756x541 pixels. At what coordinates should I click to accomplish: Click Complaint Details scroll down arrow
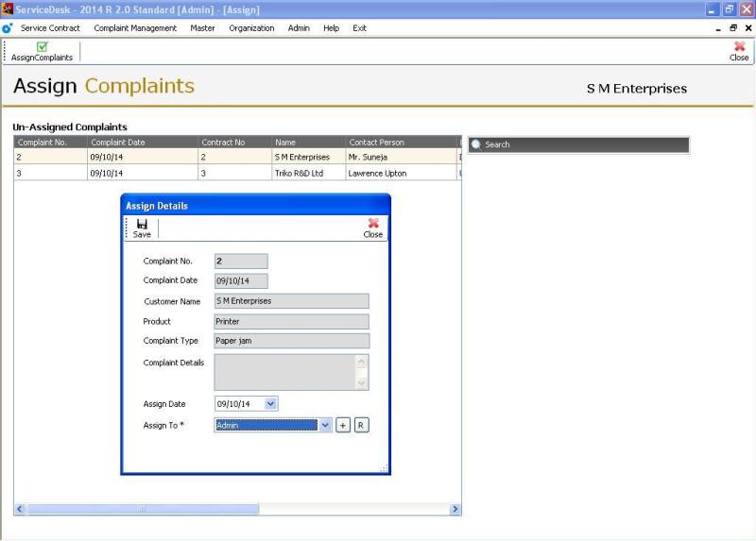click(x=362, y=383)
